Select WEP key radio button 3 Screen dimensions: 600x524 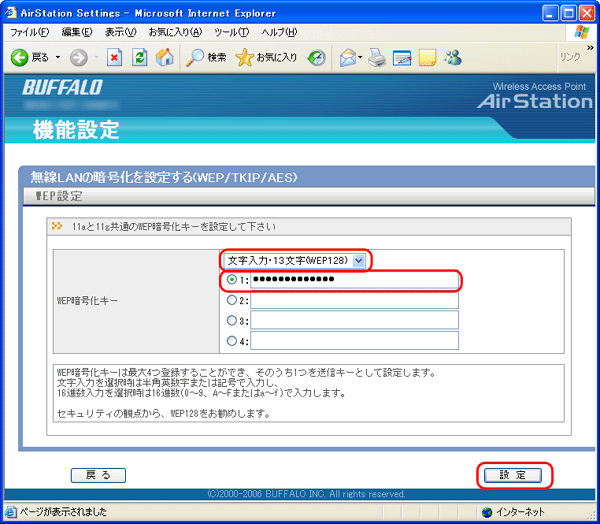[x=232, y=320]
